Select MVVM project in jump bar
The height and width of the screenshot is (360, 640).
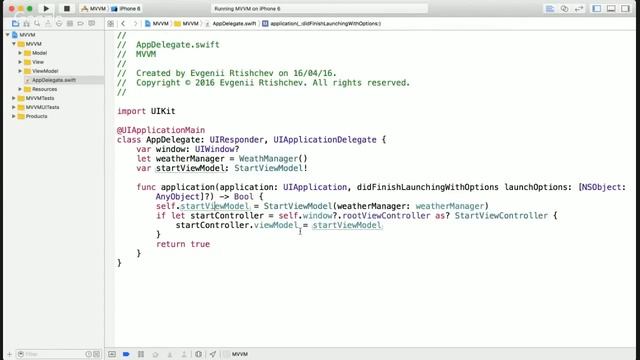click(x=157, y=24)
